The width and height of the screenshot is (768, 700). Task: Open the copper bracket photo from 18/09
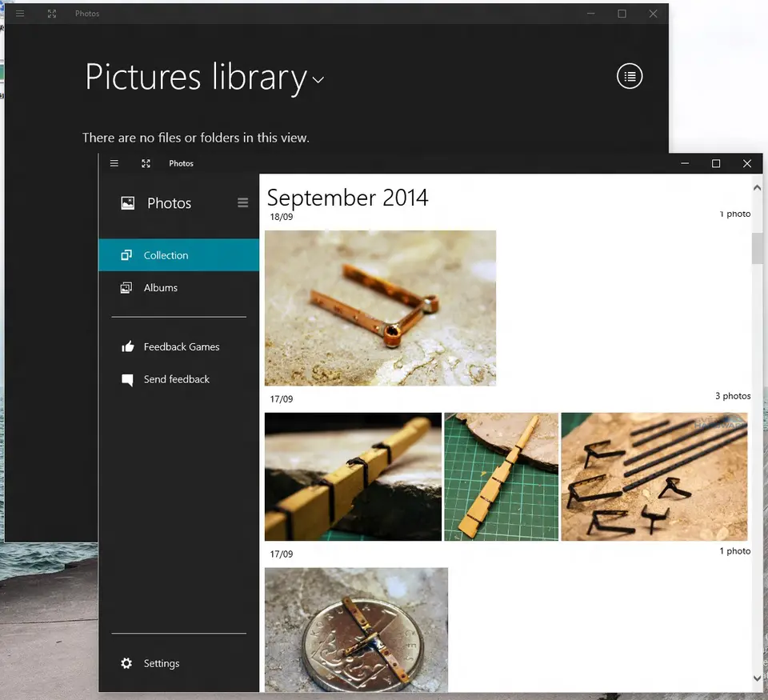coord(380,308)
